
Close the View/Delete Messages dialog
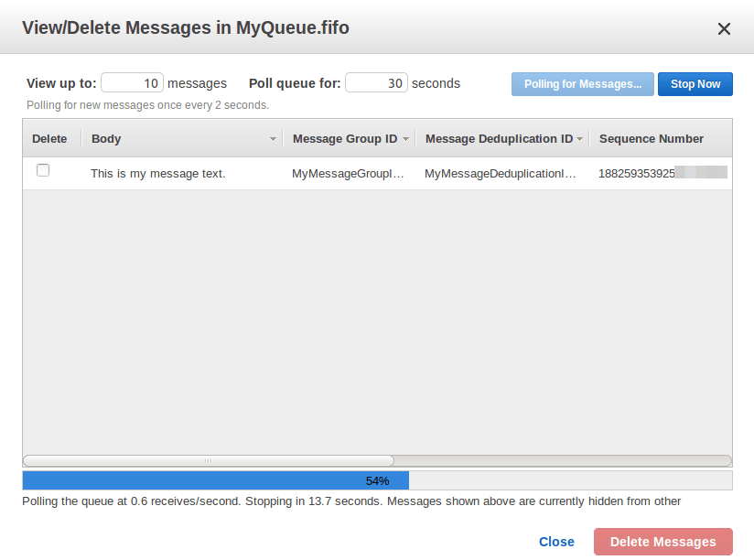point(724,28)
